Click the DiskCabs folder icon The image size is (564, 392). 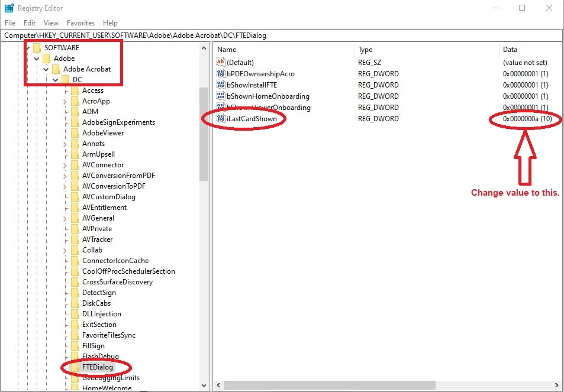click(x=75, y=303)
